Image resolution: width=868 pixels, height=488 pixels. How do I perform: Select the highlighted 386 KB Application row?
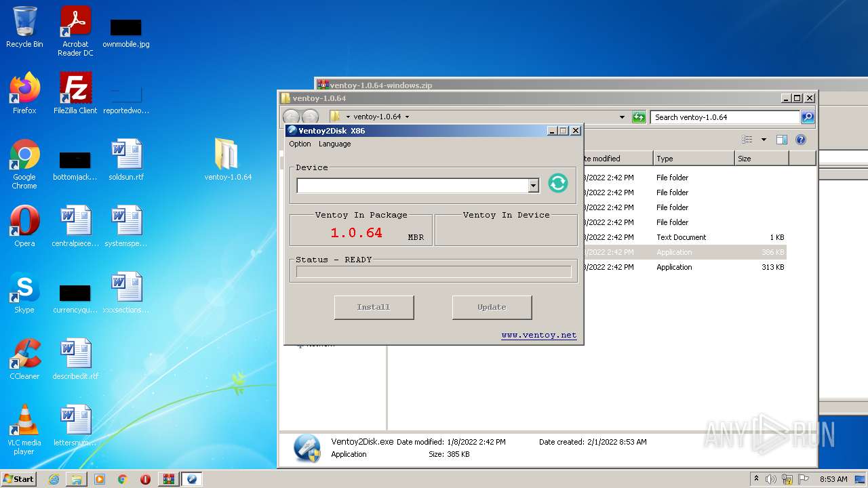tap(684, 252)
